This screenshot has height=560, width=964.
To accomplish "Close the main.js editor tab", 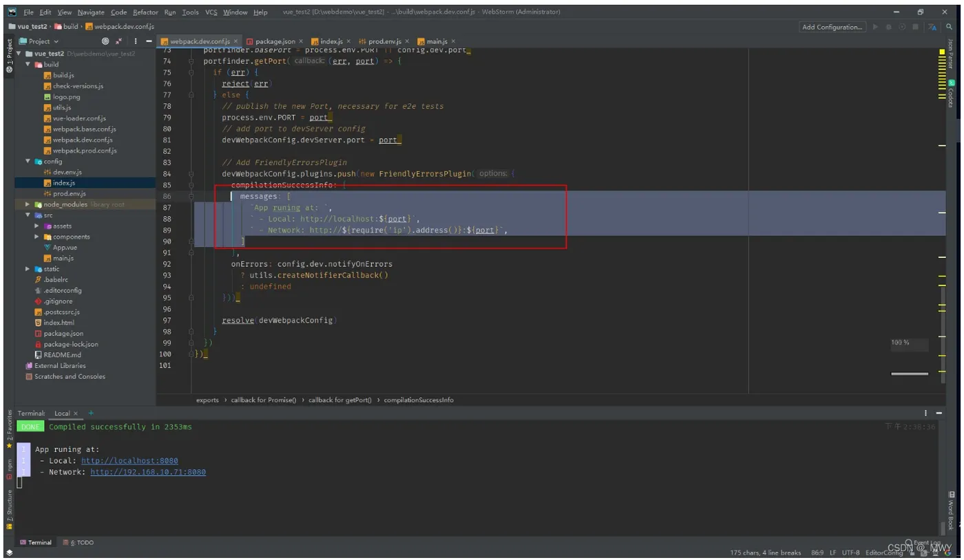I will [x=453, y=41].
